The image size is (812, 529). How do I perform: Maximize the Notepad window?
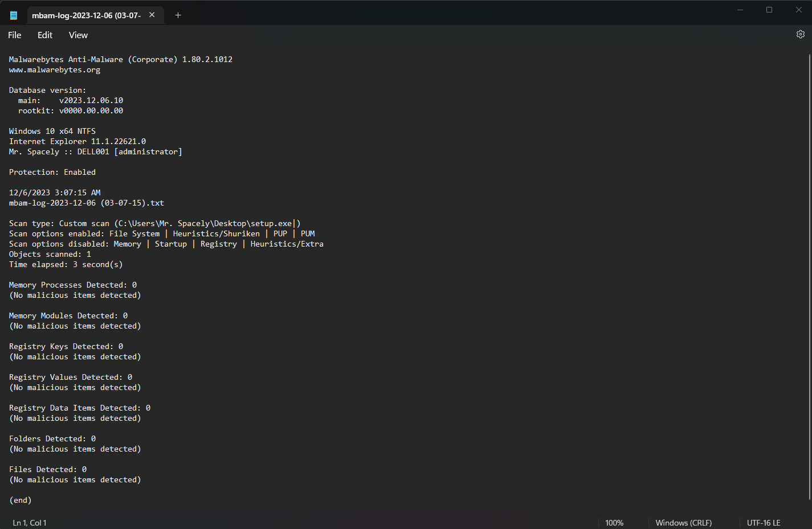tap(769, 10)
